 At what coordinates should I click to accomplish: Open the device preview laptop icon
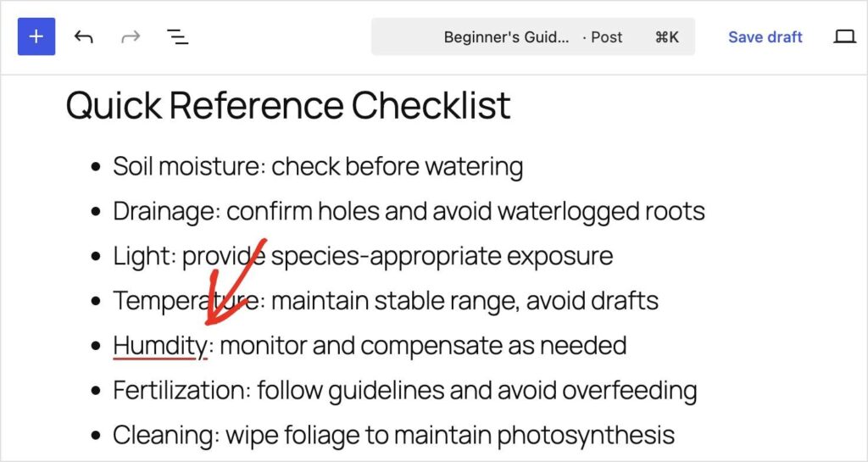point(845,37)
